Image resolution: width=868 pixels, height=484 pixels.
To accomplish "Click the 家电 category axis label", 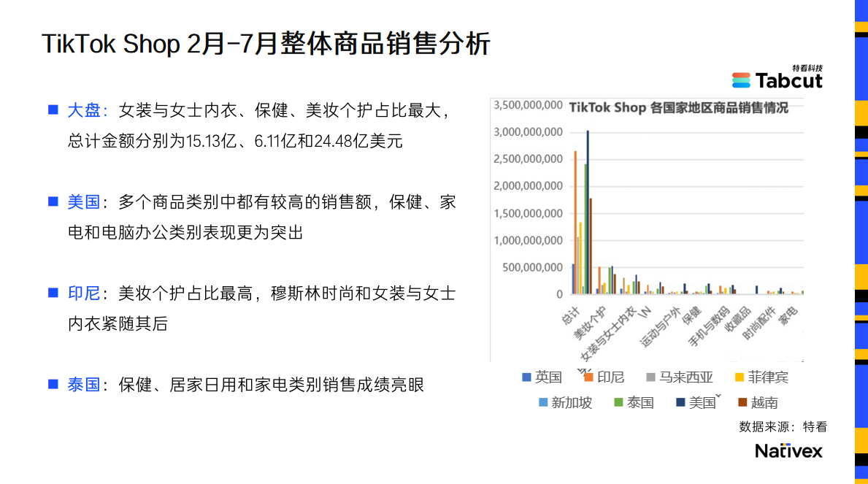I will 788,315.
